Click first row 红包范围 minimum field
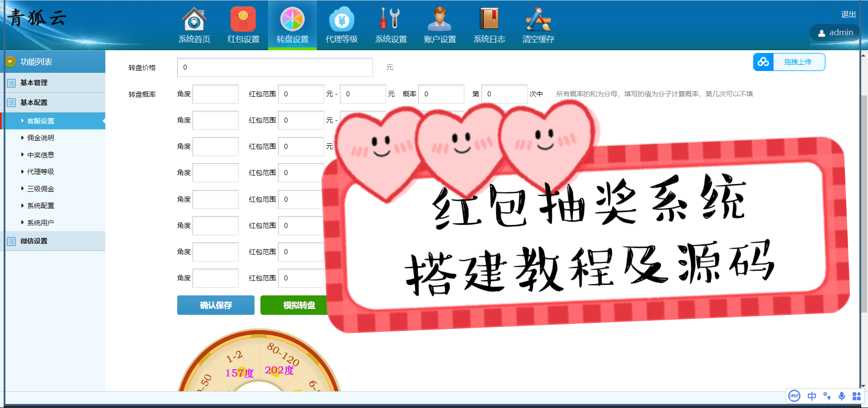This screenshot has width=868, height=408. 301,94
